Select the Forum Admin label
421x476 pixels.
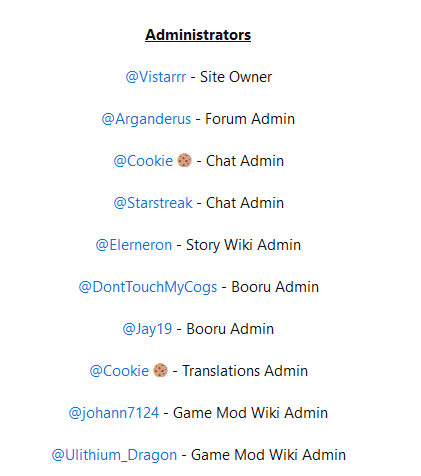pyautogui.click(x=250, y=119)
